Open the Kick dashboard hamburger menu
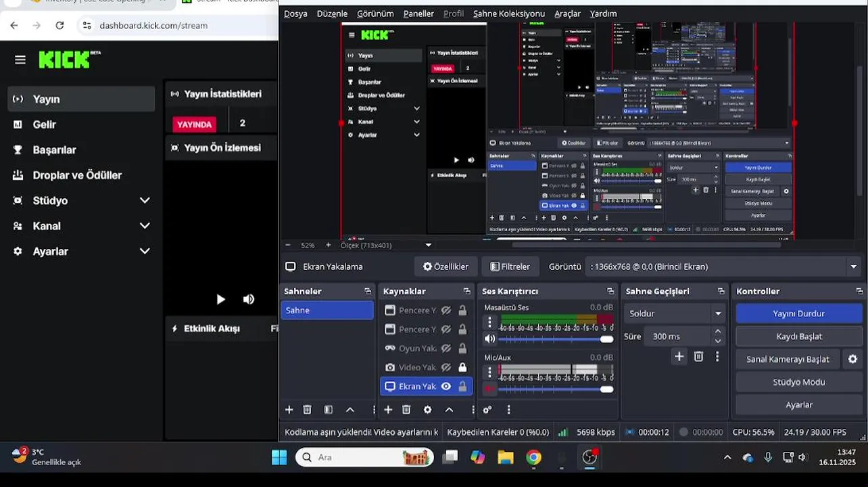868x487 pixels. click(20, 60)
